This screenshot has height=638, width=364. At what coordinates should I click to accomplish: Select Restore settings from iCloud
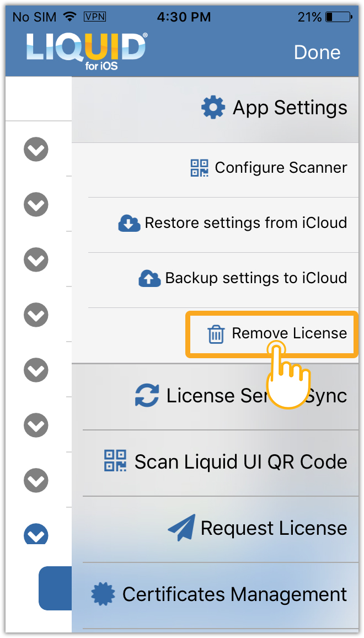click(x=245, y=224)
